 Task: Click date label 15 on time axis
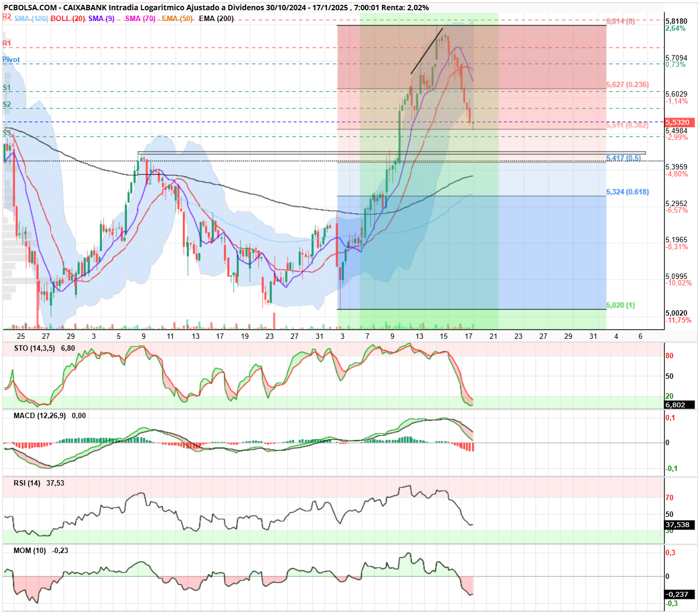point(444,336)
